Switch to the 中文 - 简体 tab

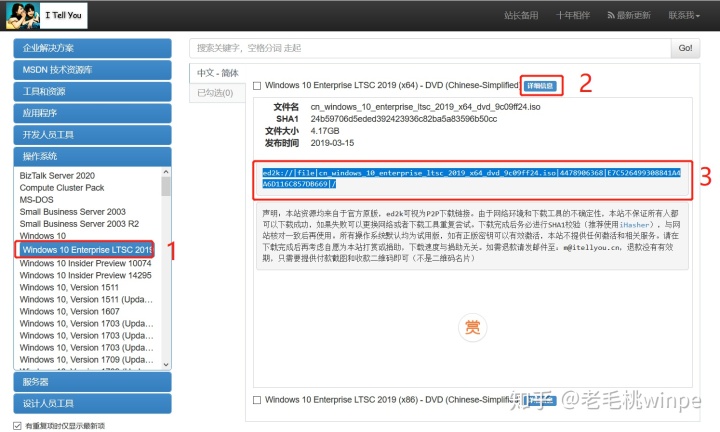click(218, 73)
